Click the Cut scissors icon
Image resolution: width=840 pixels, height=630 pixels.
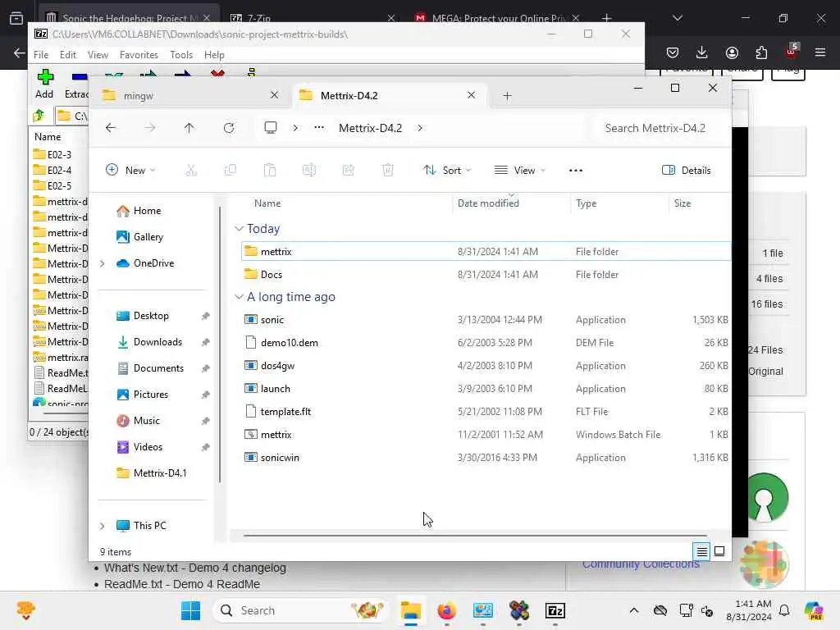(x=191, y=171)
